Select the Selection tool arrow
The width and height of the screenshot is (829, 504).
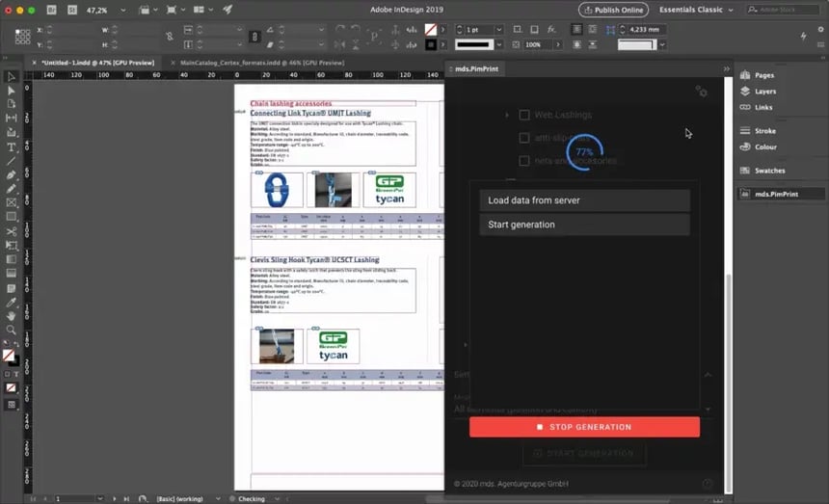click(x=11, y=77)
